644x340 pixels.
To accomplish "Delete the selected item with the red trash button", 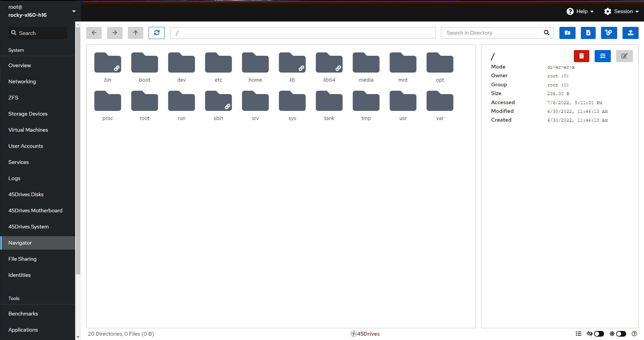I will [x=582, y=56].
